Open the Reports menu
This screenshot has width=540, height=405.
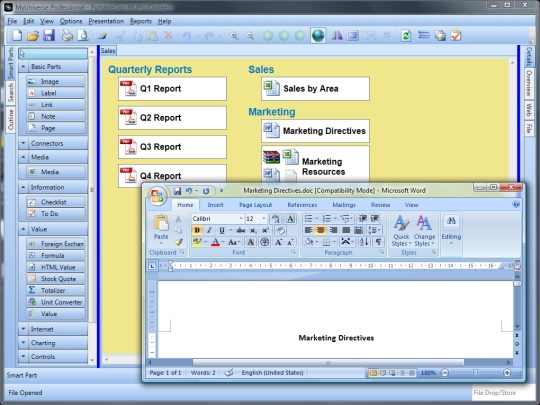pos(141,21)
